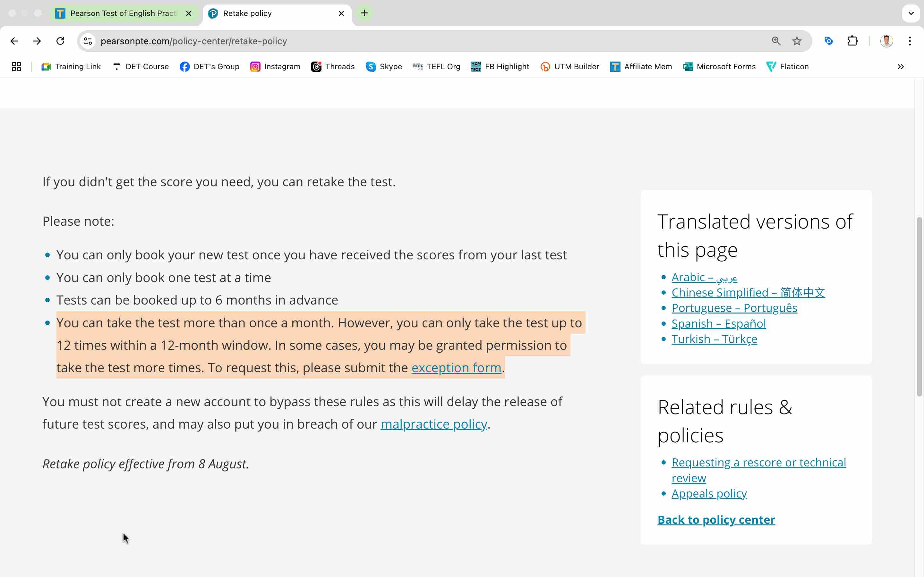Click the forward navigation arrow
The image size is (924, 577).
[x=37, y=41]
